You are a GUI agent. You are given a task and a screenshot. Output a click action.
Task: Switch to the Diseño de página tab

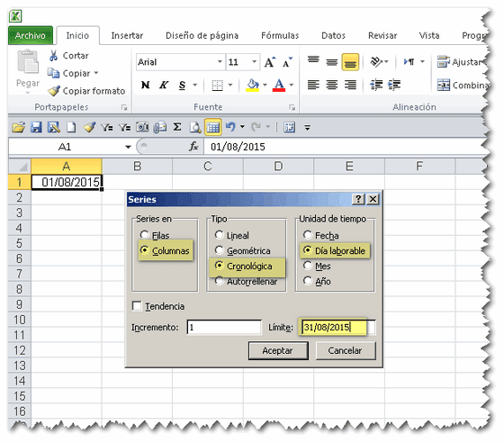point(202,35)
